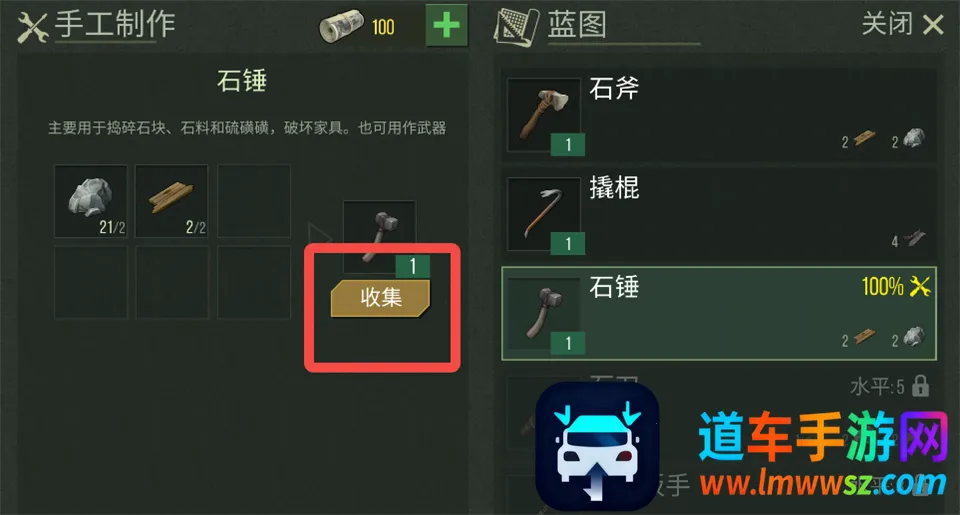Open the 撬棍 blueprint entry
The image size is (960, 515).
(719, 214)
